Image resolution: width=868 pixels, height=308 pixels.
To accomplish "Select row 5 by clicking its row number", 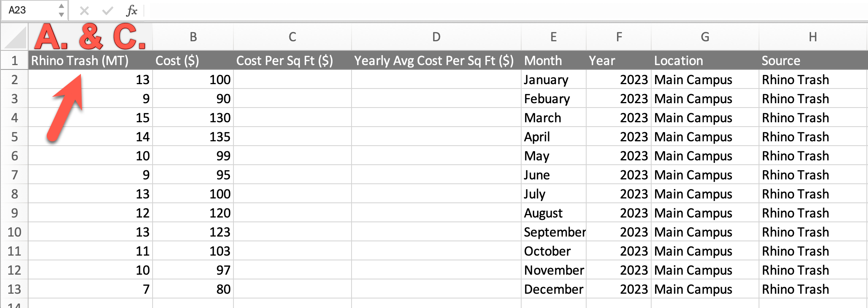I will (15, 137).
